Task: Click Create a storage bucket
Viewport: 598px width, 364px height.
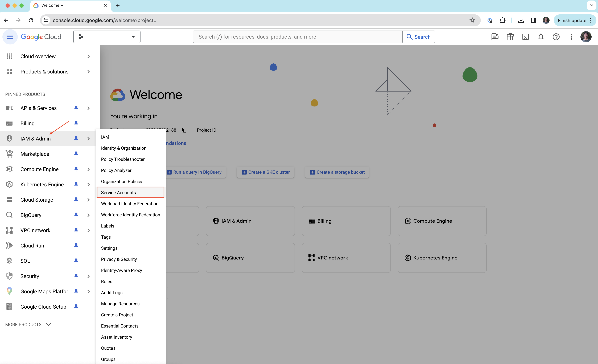Action: [x=337, y=172]
